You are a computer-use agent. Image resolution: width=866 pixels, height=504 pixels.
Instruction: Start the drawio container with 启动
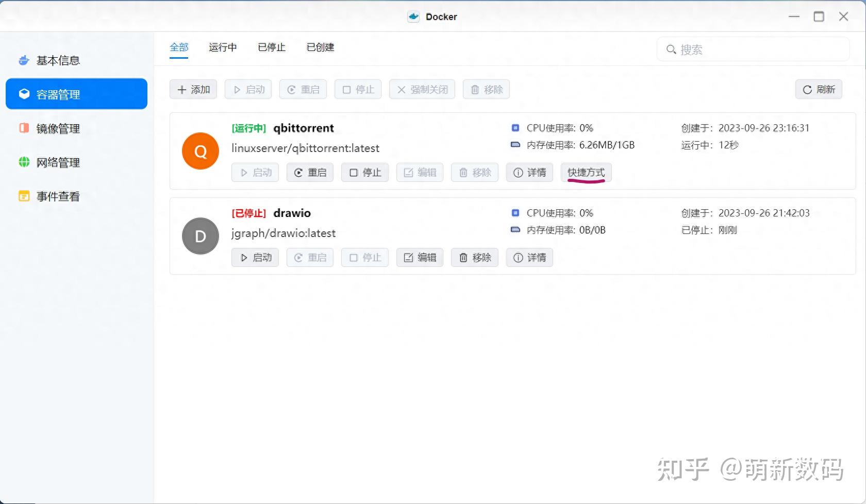coord(255,257)
